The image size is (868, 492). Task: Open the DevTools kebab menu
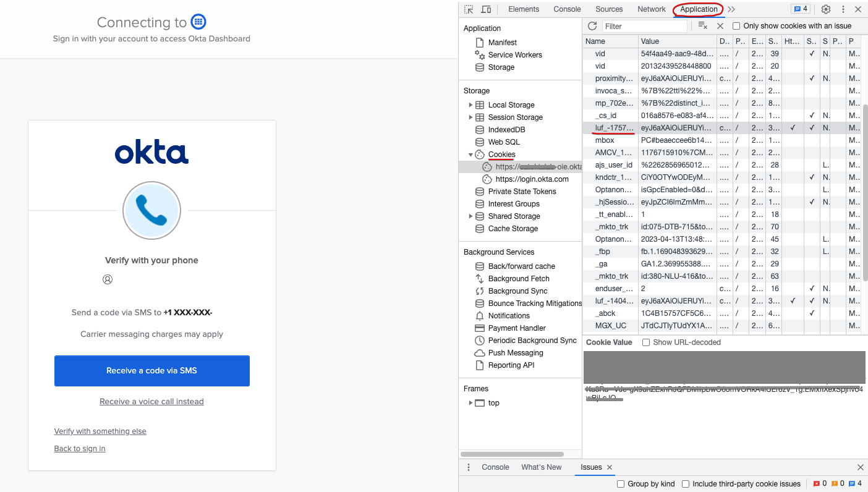tap(843, 9)
